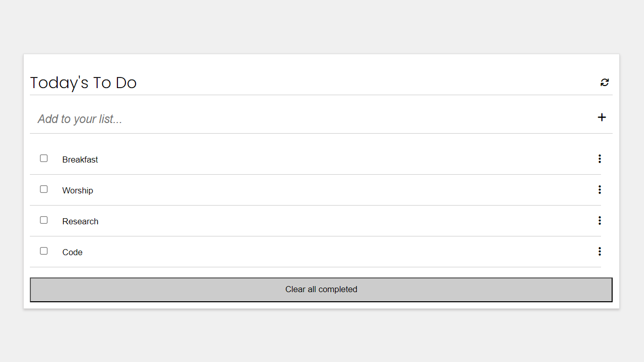
Task: Toggle the Code checkbox
Action: (44, 251)
